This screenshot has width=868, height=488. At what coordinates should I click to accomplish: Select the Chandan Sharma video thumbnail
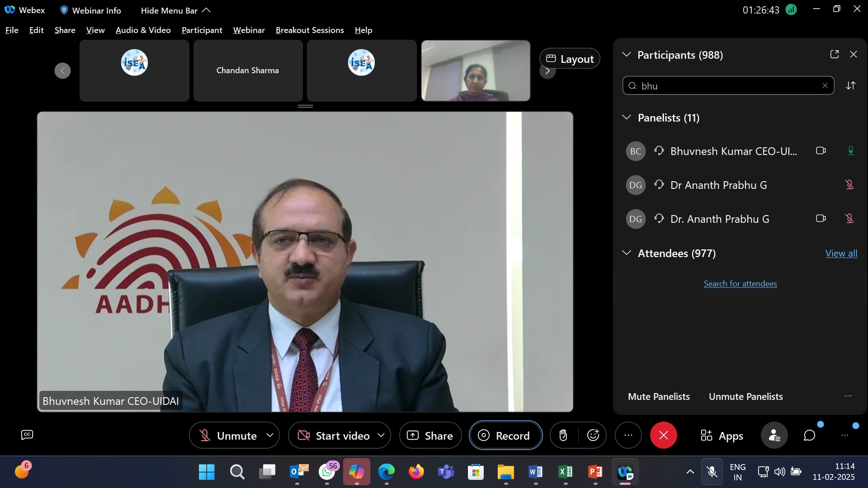click(x=248, y=70)
